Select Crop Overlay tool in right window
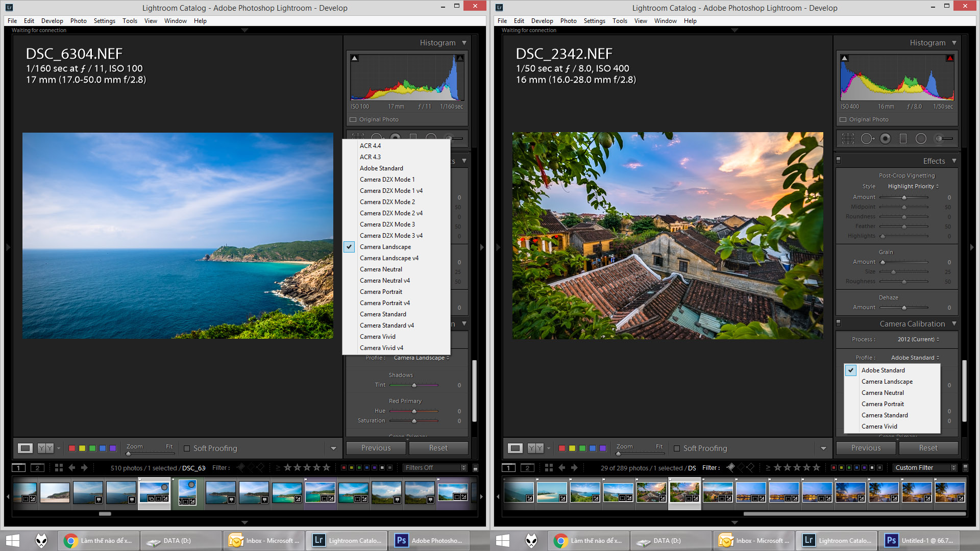This screenshot has width=980, height=551. (x=848, y=138)
